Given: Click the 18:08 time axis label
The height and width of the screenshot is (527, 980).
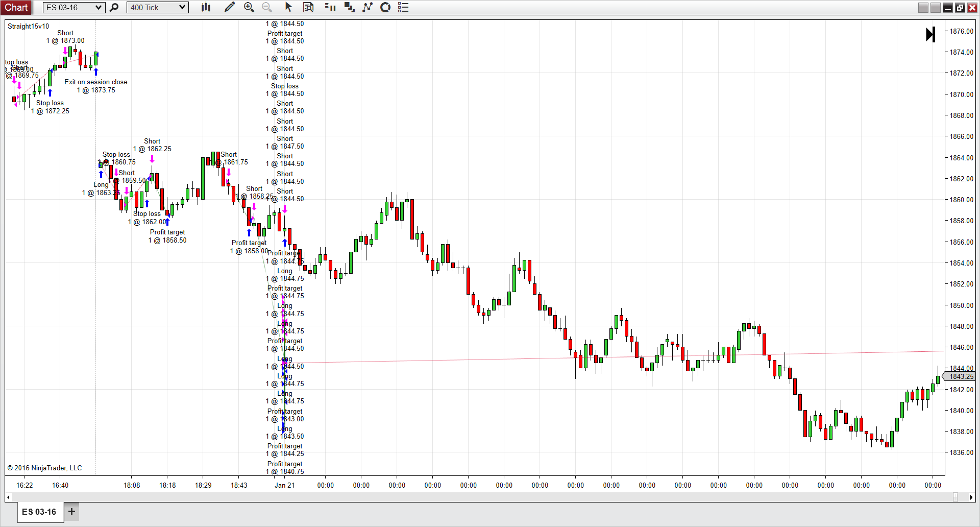Looking at the screenshot, I should point(132,485).
